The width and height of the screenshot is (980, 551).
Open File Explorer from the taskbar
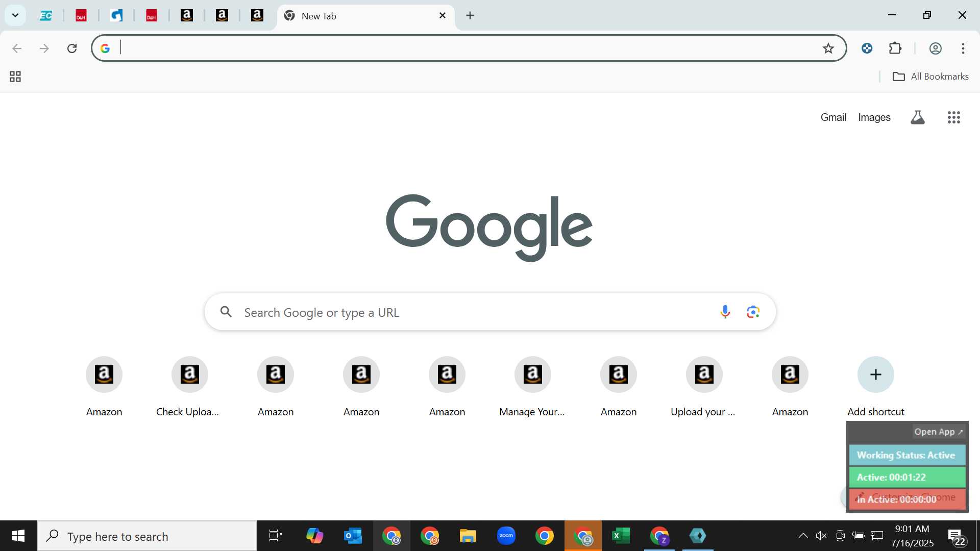(x=468, y=536)
